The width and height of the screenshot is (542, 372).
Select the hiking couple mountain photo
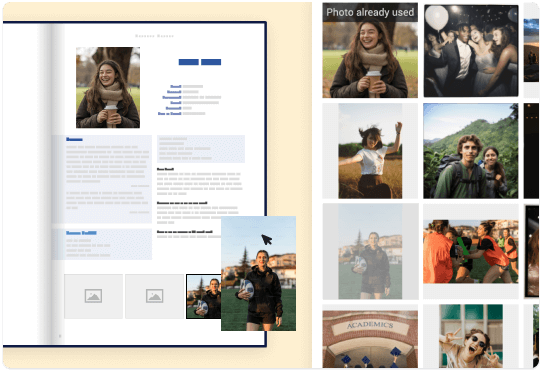(471, 151)
